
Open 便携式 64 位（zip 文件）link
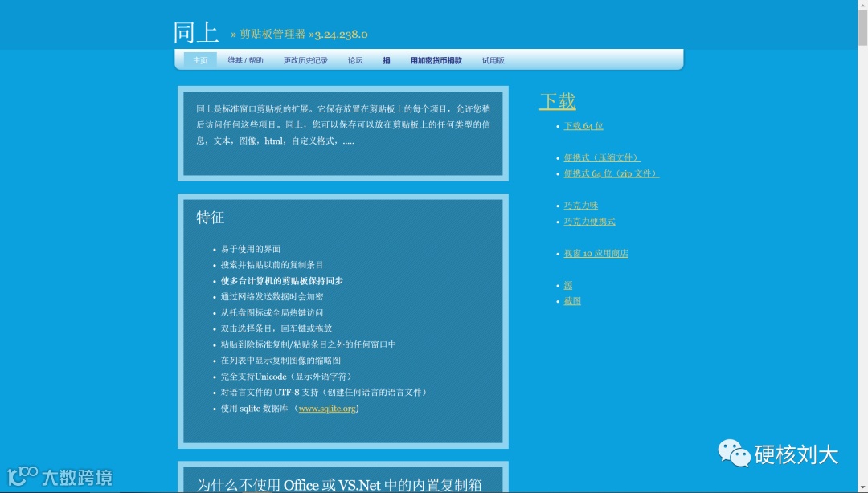[611, 173]
